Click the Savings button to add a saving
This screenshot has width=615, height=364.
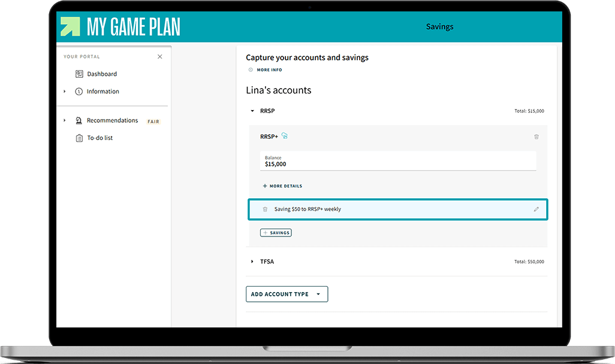pos(276,232)
